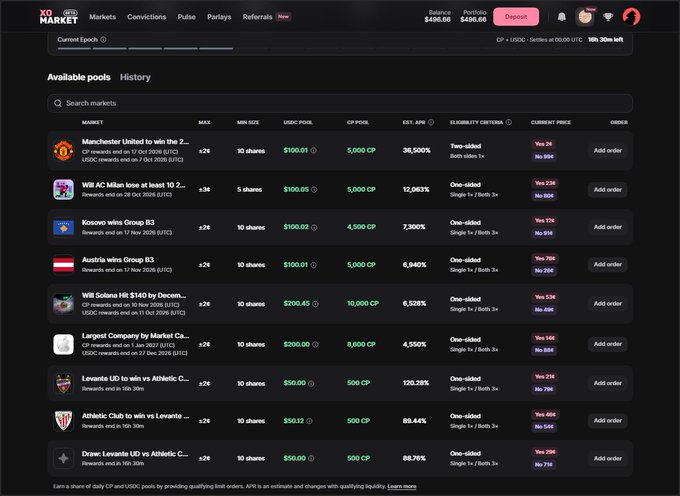Open the trophy leaderboard icon
The height and width of the screenshot is (496, 680).
608,17
